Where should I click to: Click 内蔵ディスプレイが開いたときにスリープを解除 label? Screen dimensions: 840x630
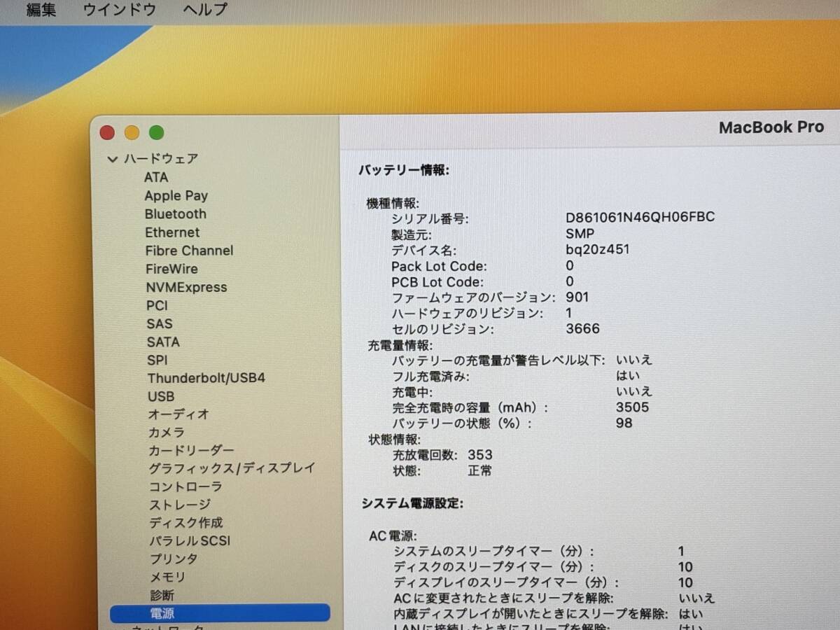(x=531, y=614)
